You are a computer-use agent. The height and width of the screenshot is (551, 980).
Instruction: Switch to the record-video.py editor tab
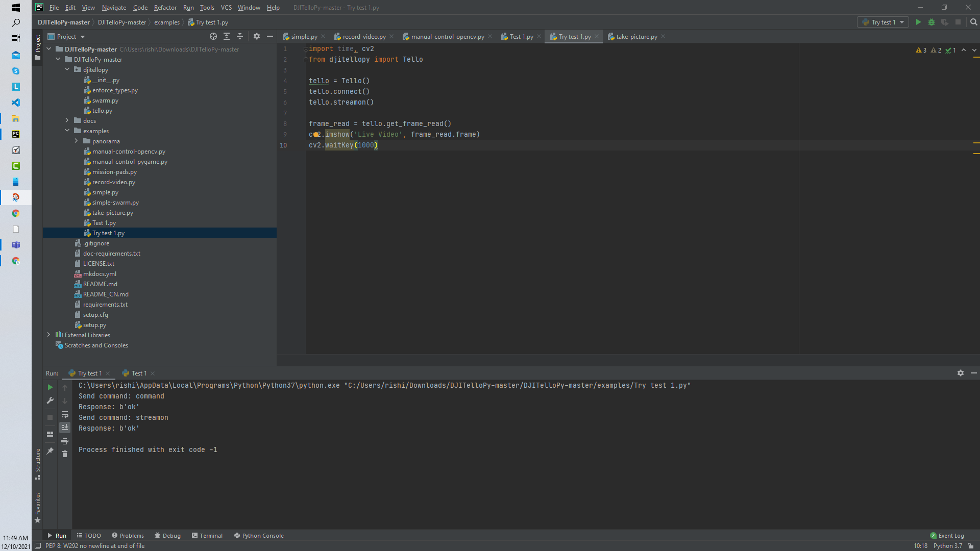pyautogui.click(x=364, y=36)
